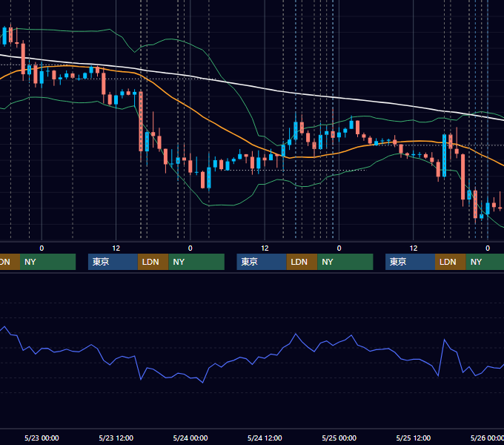Click the 5/25 00:00 date label

point(339,438)
